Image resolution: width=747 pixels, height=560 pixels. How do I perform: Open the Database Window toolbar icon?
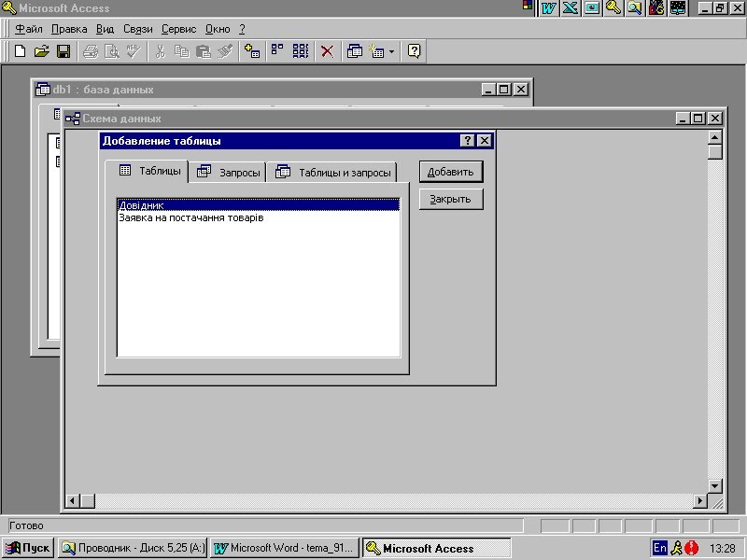click(x=355, y=51)
